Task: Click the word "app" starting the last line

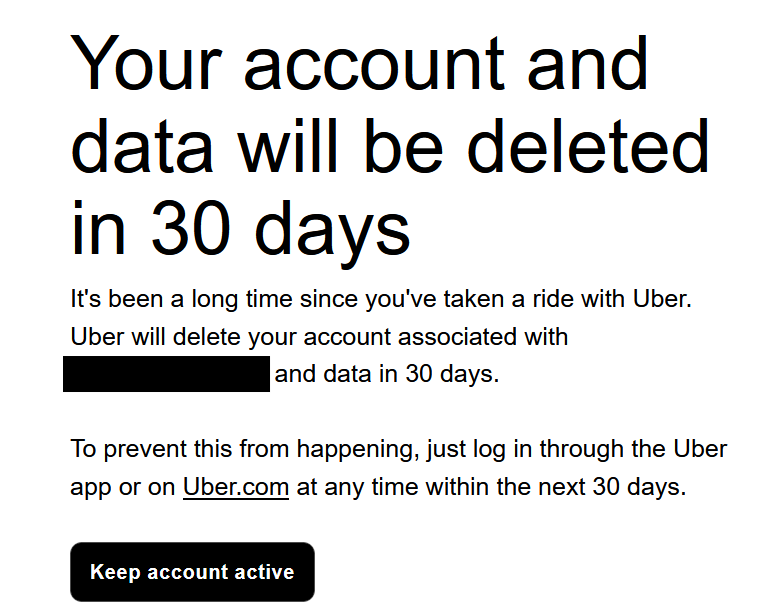Action: pyautogui.click(x=90, y=489)
